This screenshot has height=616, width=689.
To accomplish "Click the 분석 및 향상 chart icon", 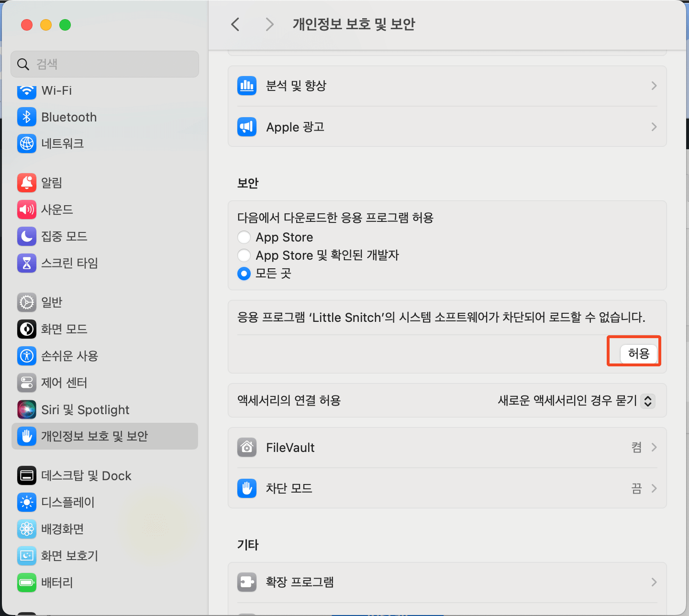I will 247,86.
